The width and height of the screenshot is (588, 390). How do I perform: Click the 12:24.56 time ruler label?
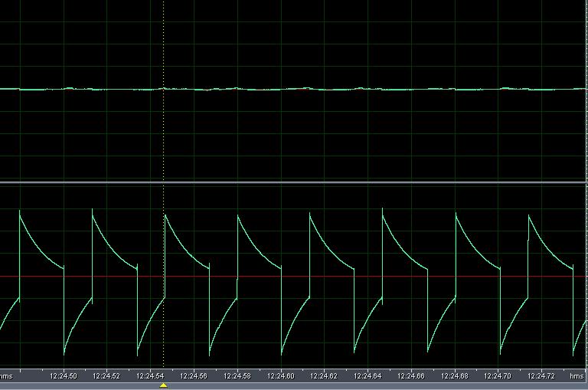click(194, 375)
